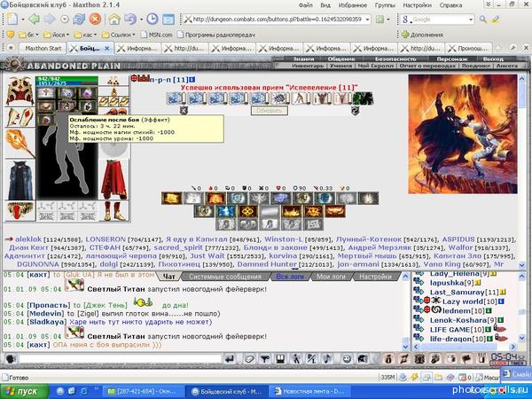Open the Настройки chat tab

pos(375,277)
